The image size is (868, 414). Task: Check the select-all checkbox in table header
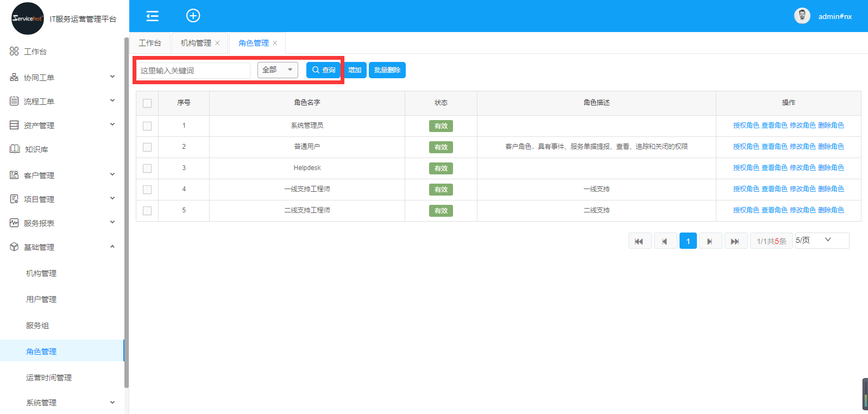(x=147, y=103)
